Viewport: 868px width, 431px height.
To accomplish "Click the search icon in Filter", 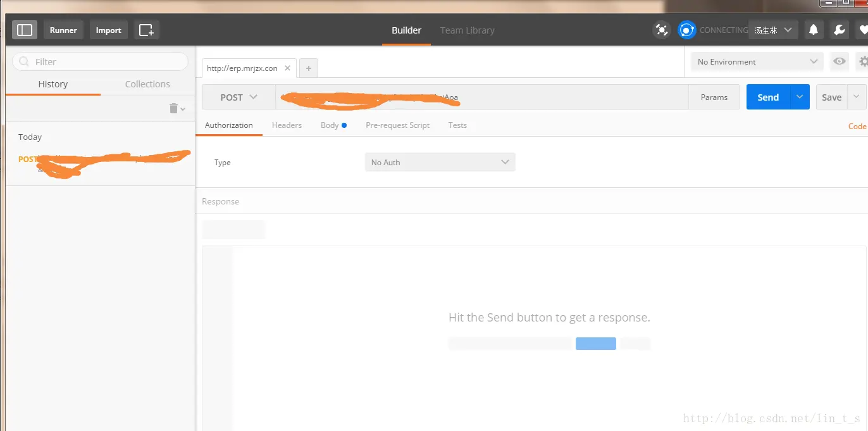I will [x=24, y=61].
